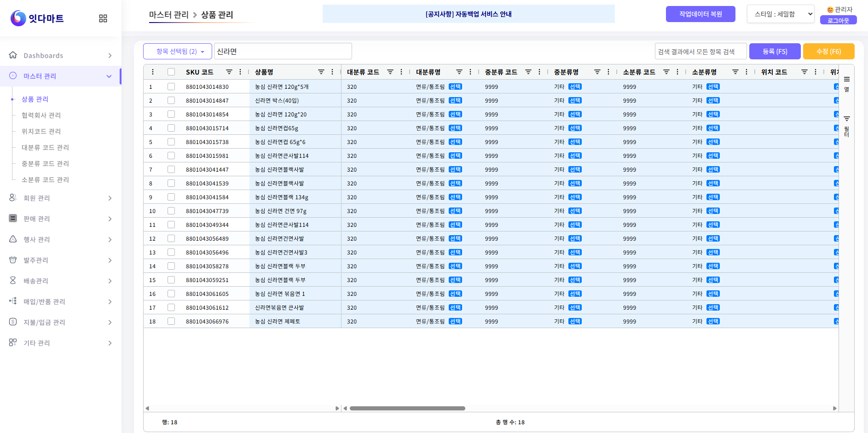Click the filter icon on 중분류 코드 column
The width and height of the screenshot is (868, 433).
[x=528, y=72]
